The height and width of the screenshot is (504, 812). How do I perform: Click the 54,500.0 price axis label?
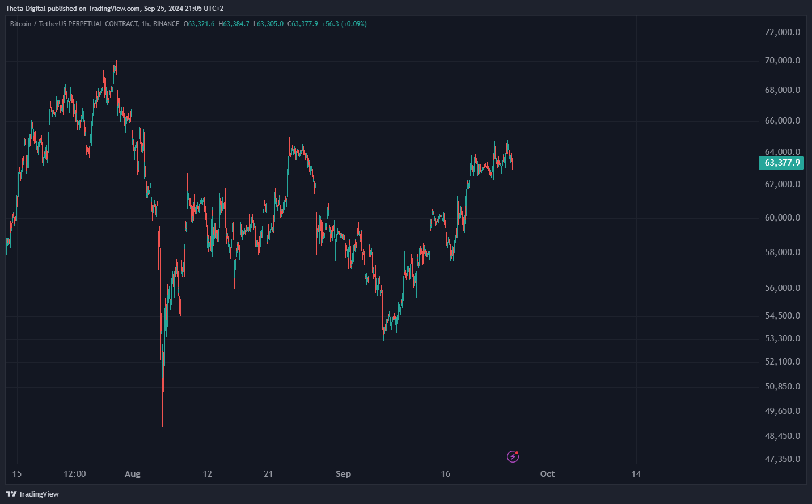783,315
